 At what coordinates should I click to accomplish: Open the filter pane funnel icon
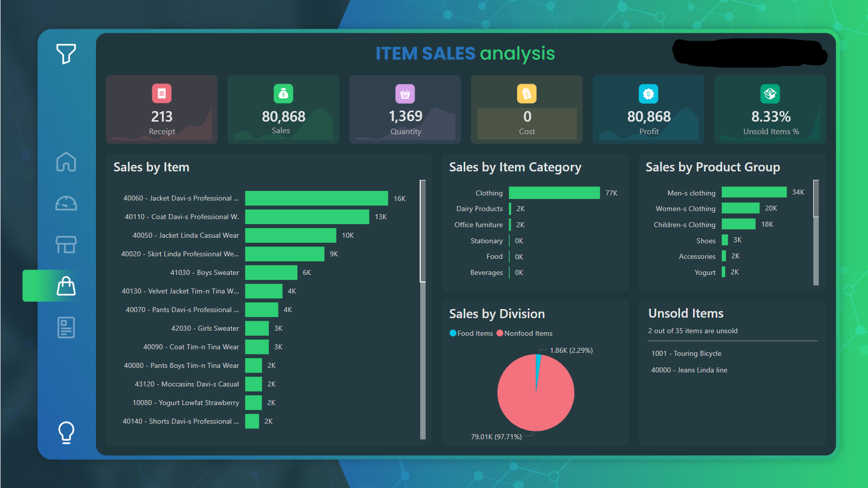click(x=66, y=53)
